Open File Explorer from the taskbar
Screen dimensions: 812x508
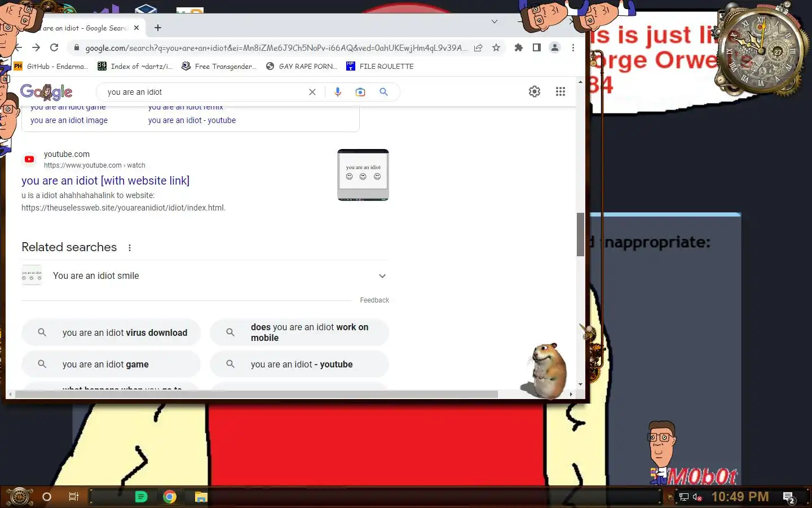point(201,497)
